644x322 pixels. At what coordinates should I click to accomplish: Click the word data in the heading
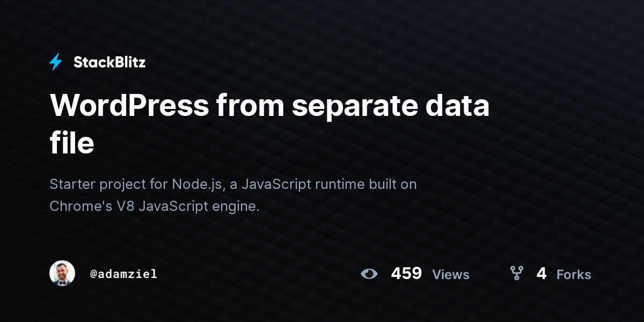coord(458,105)
